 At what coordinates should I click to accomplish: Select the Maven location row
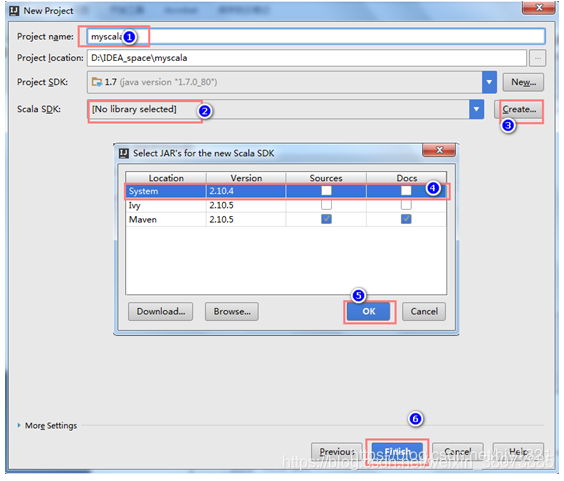point(286,219)
